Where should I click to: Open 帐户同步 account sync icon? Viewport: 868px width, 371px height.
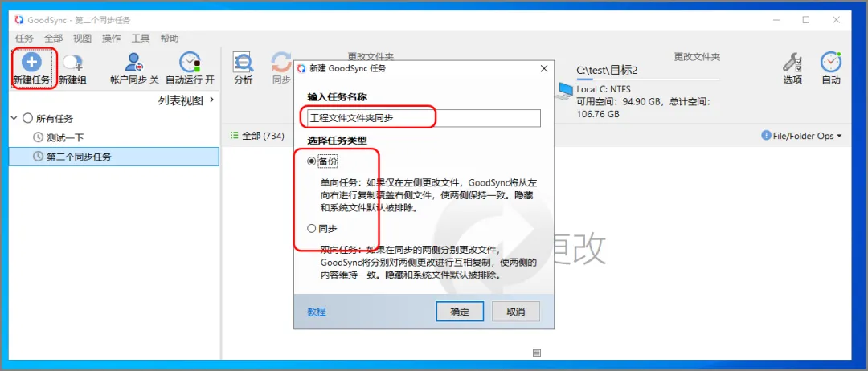[134, 63]
